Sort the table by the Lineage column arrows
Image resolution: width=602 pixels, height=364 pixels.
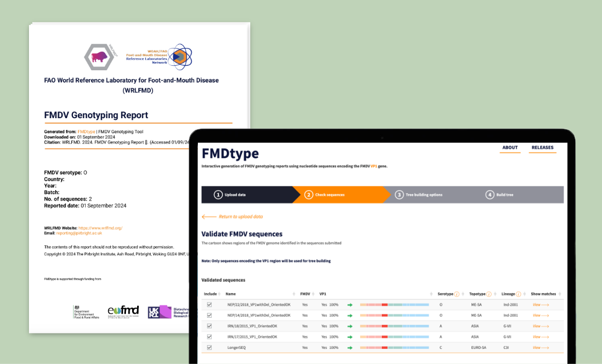525,294
